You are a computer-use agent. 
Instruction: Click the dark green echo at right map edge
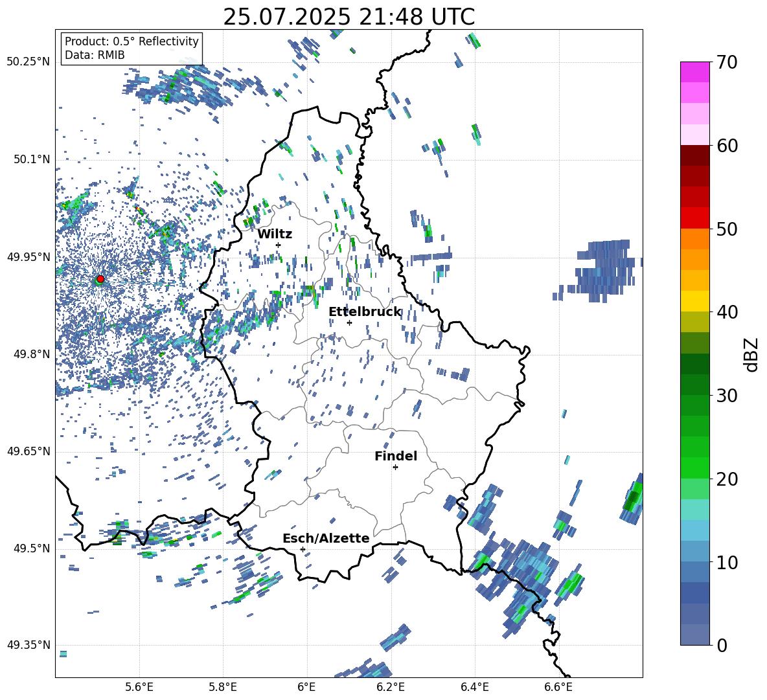pos(633,499)
